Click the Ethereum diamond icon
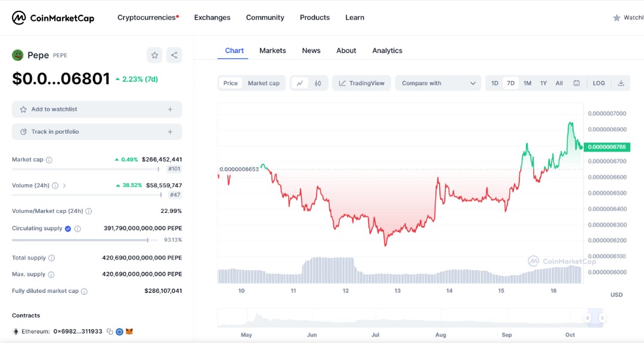This screenshot has width=644, height=343. (16, 332)
